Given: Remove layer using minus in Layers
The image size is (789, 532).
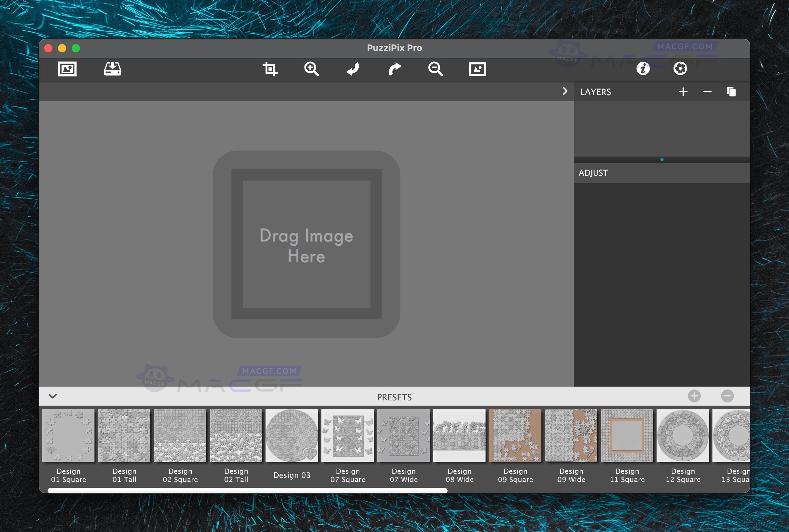Looking at the screenshot, I should click(x=707, y=92).
